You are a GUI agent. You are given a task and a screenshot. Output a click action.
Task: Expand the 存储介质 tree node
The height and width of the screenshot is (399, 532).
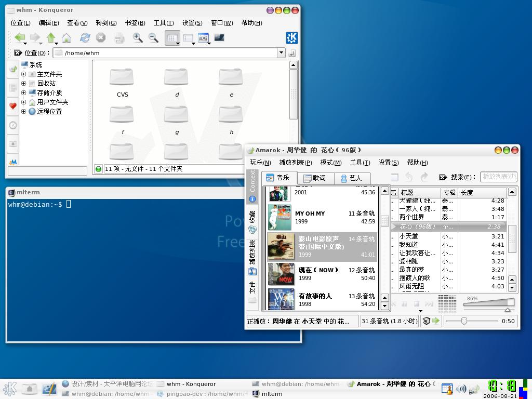tap(23, 92)
